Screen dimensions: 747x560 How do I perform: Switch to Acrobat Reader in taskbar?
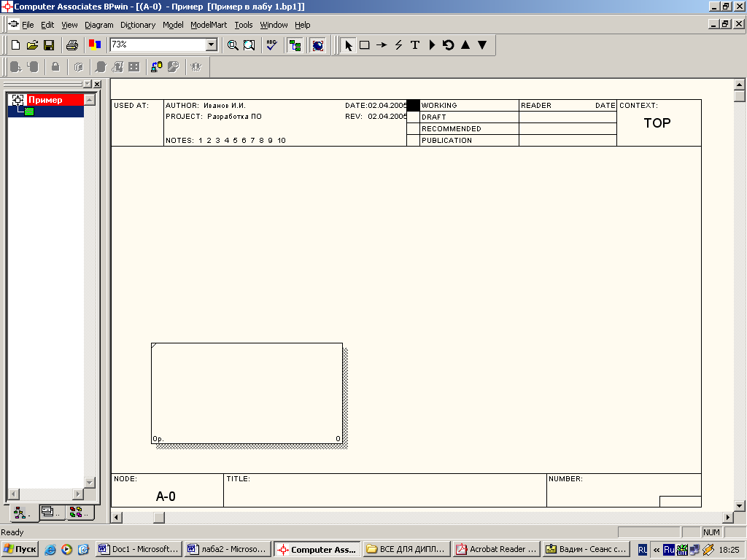point(496,549)
